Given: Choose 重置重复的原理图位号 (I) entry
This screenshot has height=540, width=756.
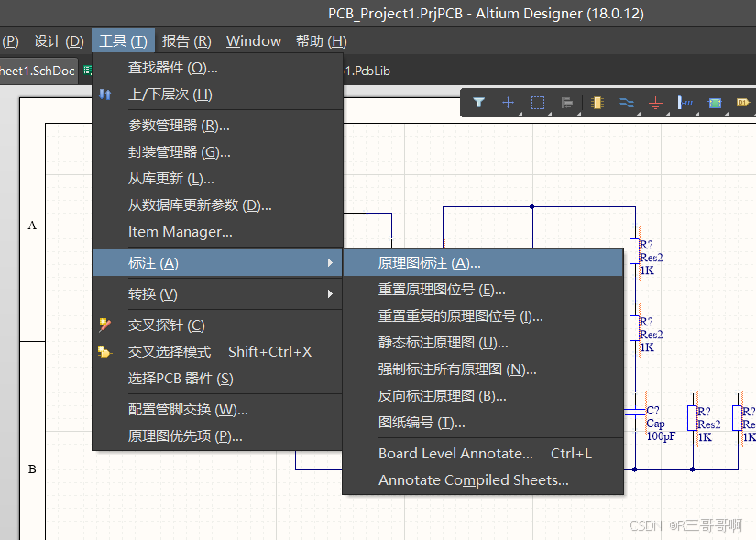Looking at the screenshot, I should pyautogui.click(x=483, y=316).
